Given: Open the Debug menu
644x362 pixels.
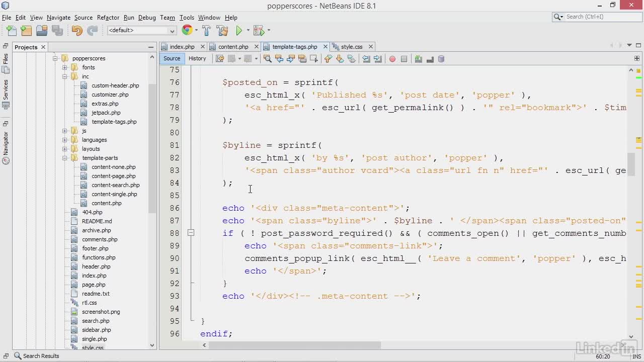Looking at the screenshot, I should click(x=147, y=18).
